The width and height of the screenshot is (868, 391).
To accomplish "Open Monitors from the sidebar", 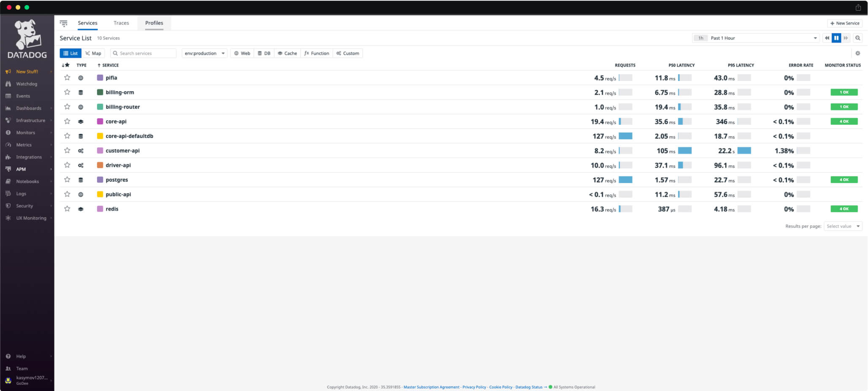I will click(24, 132).
